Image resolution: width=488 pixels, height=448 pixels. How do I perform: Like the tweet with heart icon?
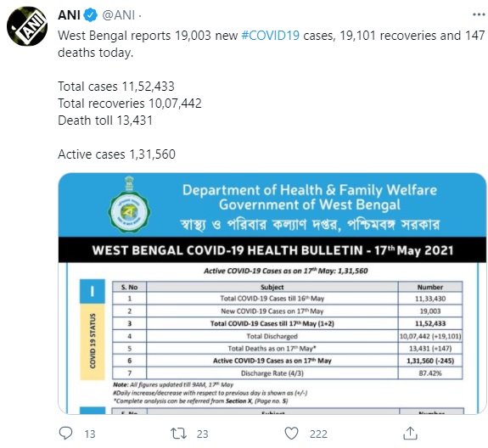pyautogui.click(x=291, y=434)
